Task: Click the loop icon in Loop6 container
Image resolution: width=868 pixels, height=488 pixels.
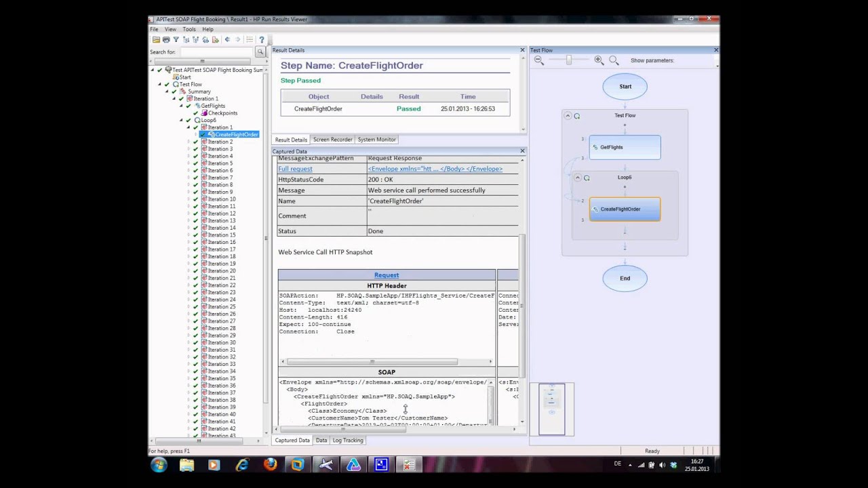Action: click(587, 178)
